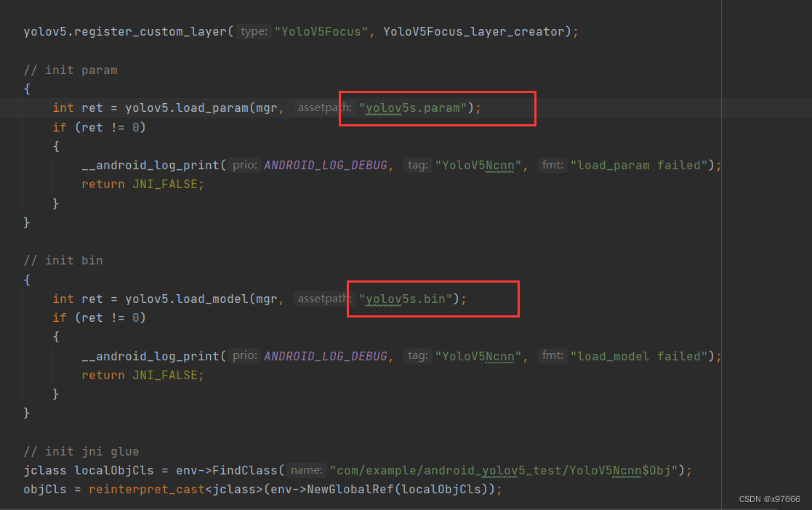This screenshot has width=812, height=510.
Task: Click the assetpath hint before yolov5s.bin
Action: [324, 299]
